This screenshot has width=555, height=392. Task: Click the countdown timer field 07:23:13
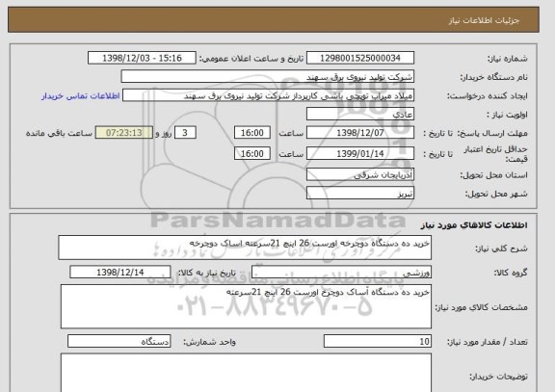point(124,133)
